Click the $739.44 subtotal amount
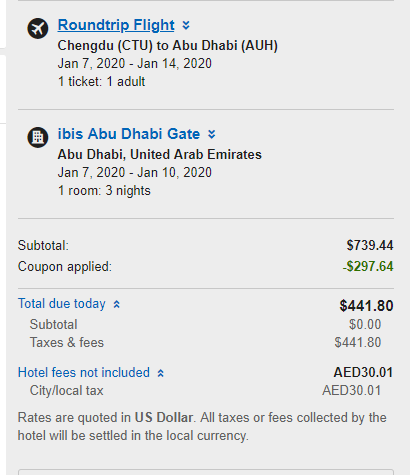The image size is (410, 475). (x=370, y=245)
